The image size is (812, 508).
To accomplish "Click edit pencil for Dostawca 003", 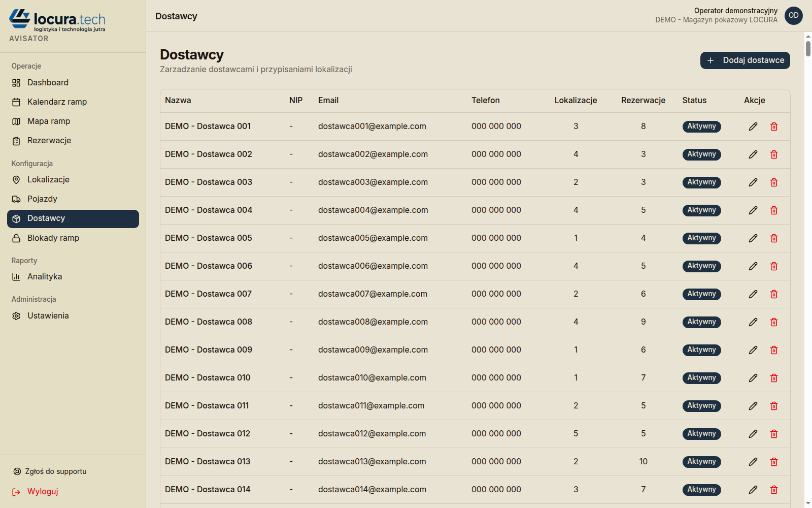I will [x=753, y=182].
